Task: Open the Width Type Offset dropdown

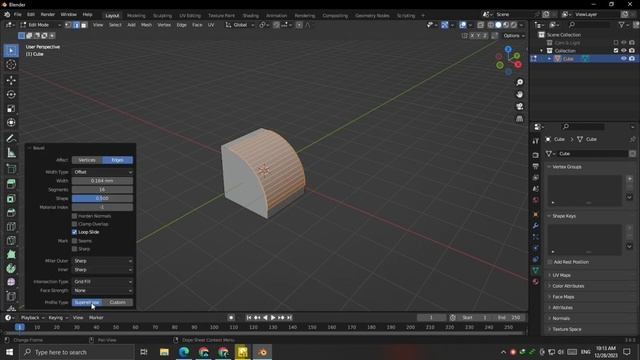Action: [102, 172]
